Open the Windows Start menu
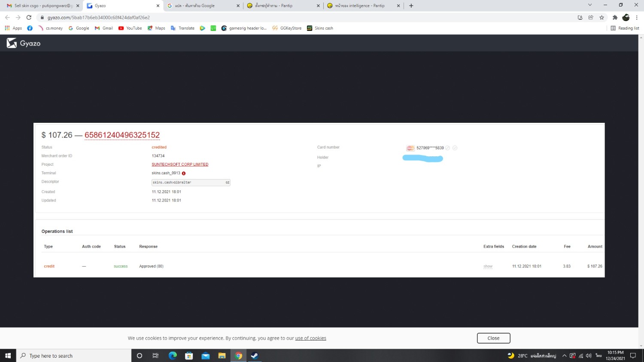 coord(8,356)
